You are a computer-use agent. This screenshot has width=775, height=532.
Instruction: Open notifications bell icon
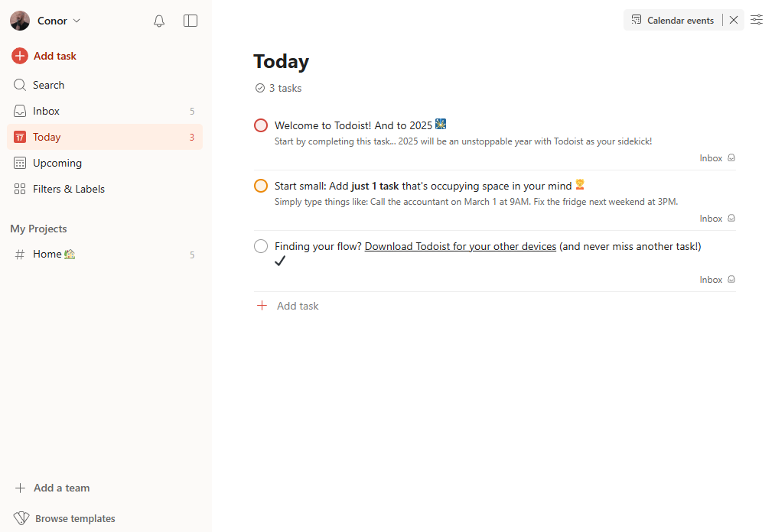pyautogui.click(x=158, y=21)
